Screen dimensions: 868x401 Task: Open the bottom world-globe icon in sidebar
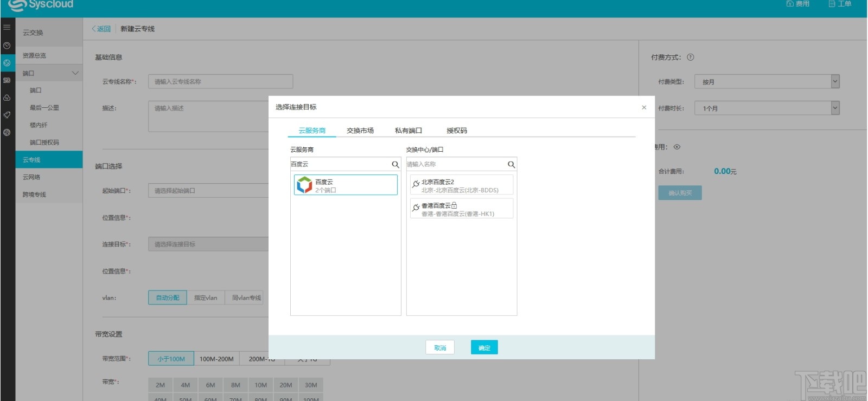click(7, 132)
